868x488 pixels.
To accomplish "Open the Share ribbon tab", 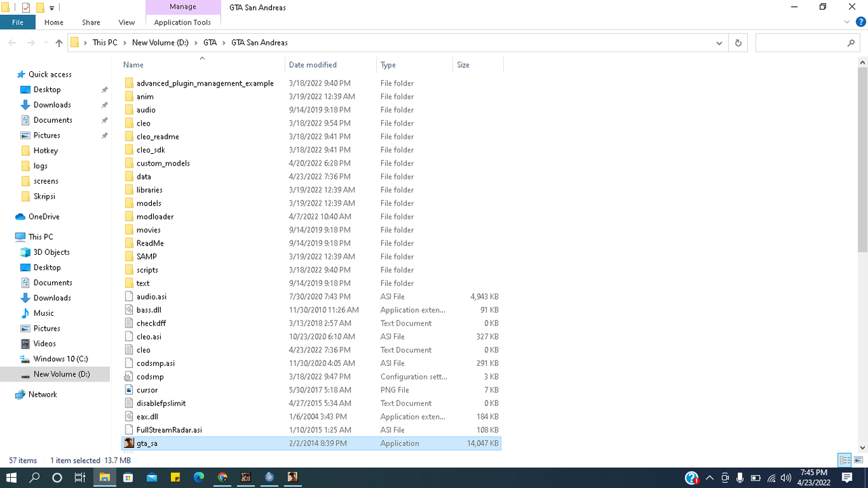I will pyautogui.click(x=91, y=22).
